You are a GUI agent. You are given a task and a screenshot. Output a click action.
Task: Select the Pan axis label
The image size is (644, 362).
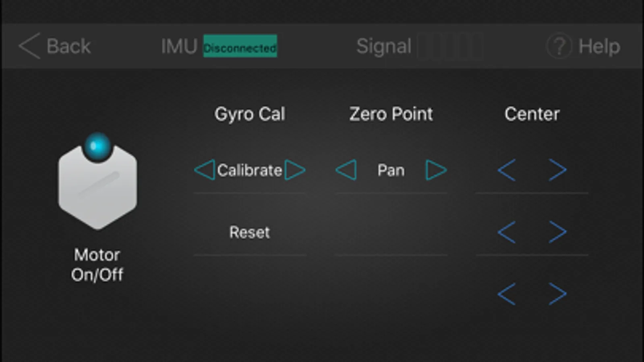point(391,170)
